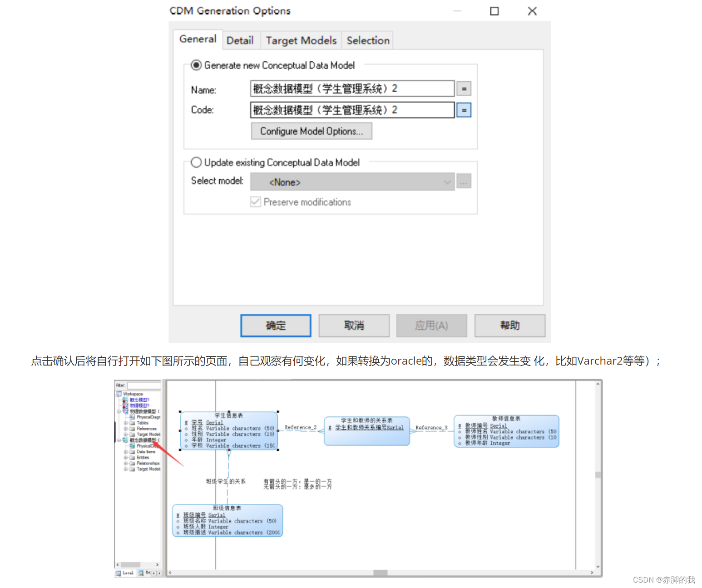
Task: Collapse the 概念数据模型 tree branch
Action: pos(119,440)
